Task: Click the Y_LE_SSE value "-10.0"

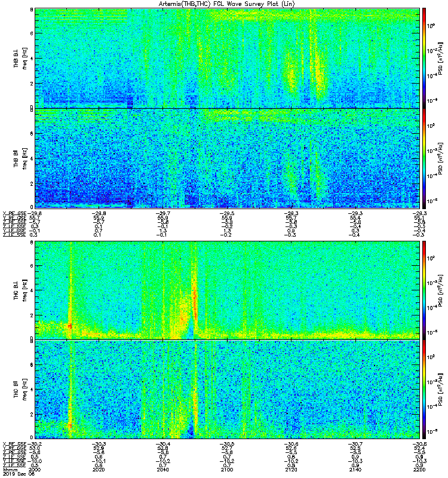Action: [x=35, y=461]
